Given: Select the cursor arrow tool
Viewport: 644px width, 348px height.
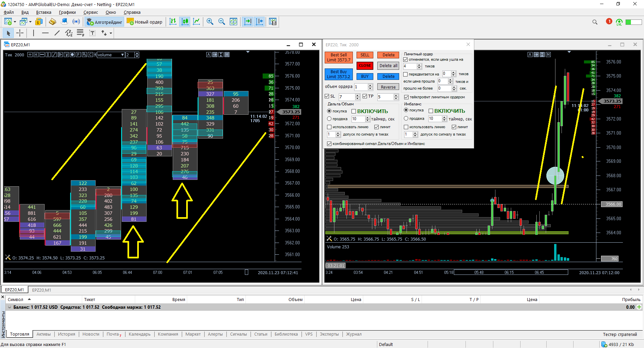Looking at the screenshot, I should click(8, 33).
